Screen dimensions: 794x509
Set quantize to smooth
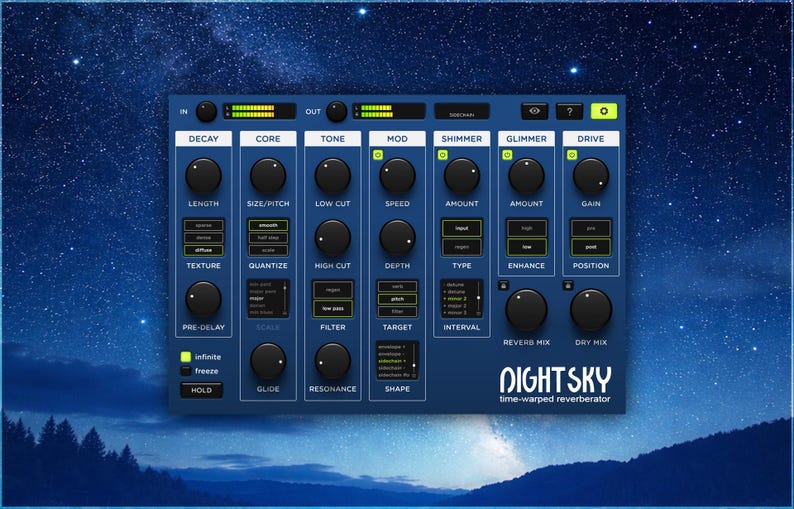pos(268,225)
